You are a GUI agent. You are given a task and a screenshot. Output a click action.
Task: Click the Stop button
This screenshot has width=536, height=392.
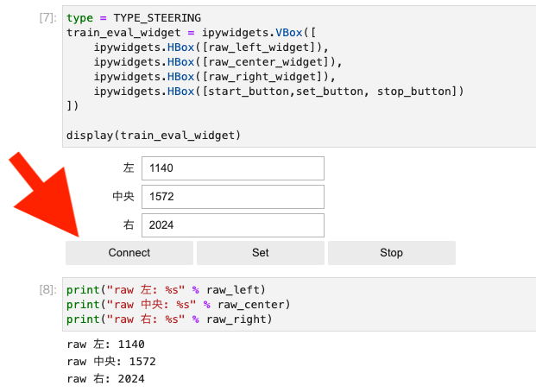click(x=392, y=253)
